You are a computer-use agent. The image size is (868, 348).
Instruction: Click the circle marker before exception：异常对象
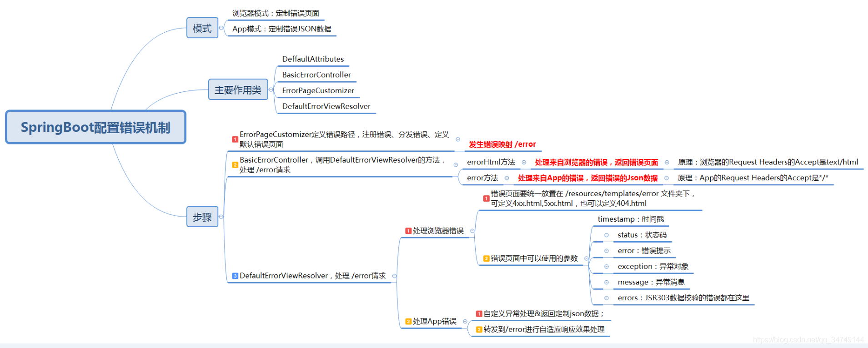click(x=607, y=267)
